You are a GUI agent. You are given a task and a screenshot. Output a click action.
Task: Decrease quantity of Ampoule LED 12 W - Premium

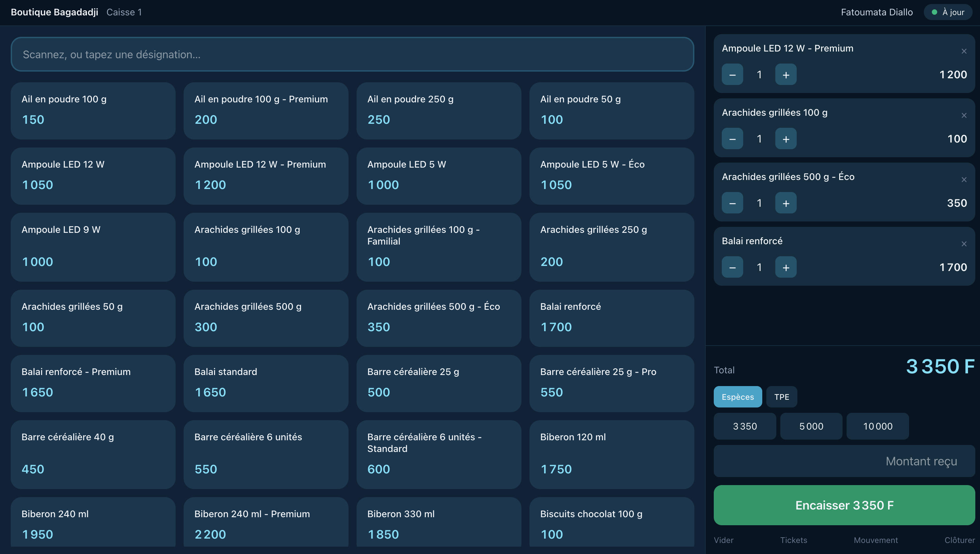point(732,75)
